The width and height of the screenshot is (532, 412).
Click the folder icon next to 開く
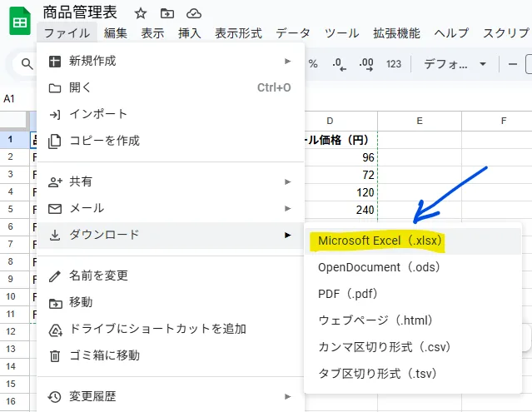click(x=55, y=88)
